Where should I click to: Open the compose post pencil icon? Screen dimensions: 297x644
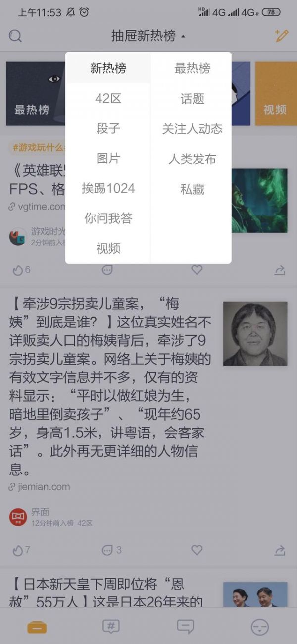(x=281, y=35)
